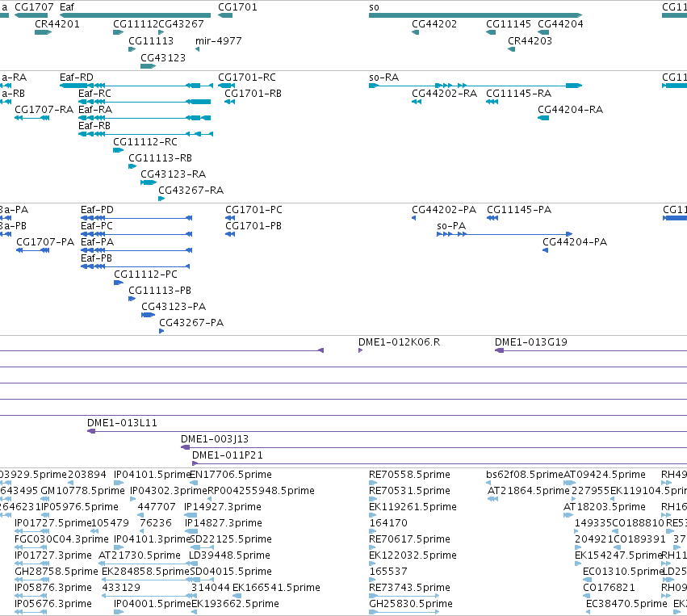Select the CG1707-RA transcript label
Image resolution: width=687 pixels, height=616 pixels.
[44, 110]
